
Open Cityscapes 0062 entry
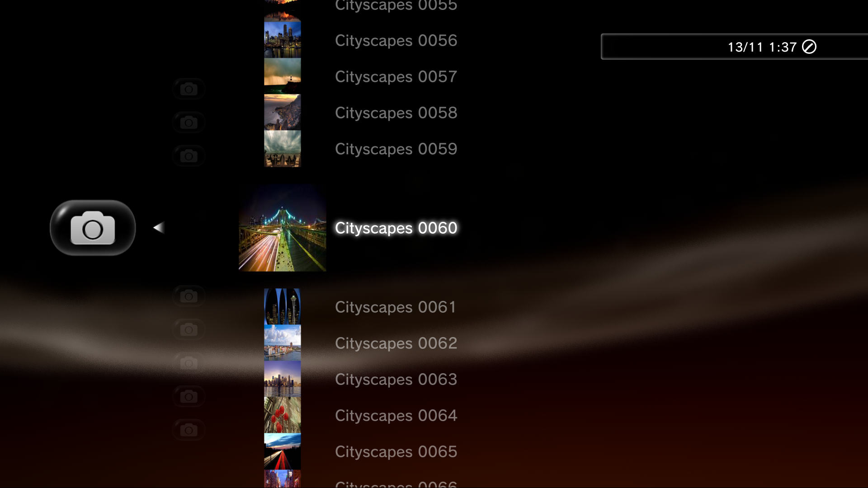click(x=396, y=343)
